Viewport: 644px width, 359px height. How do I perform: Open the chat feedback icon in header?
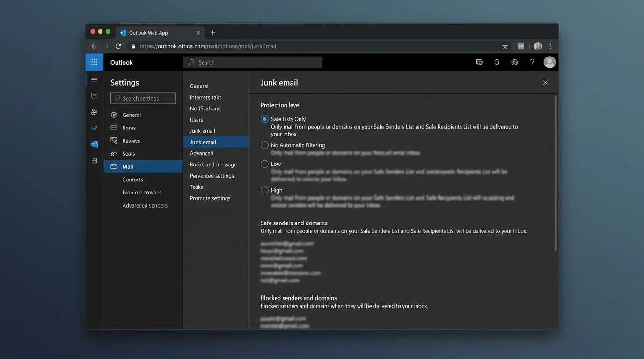click(x=479, y=62)
